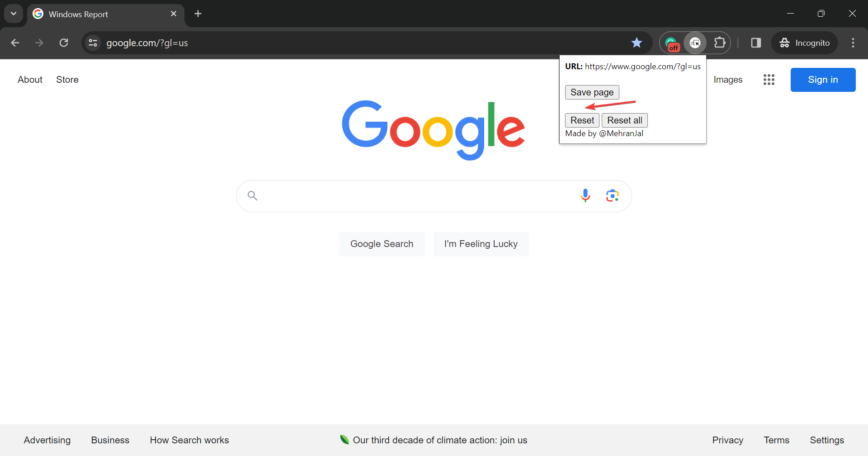
Task: Open the About link
Action: pyautogui.click(x=30, y=80)
